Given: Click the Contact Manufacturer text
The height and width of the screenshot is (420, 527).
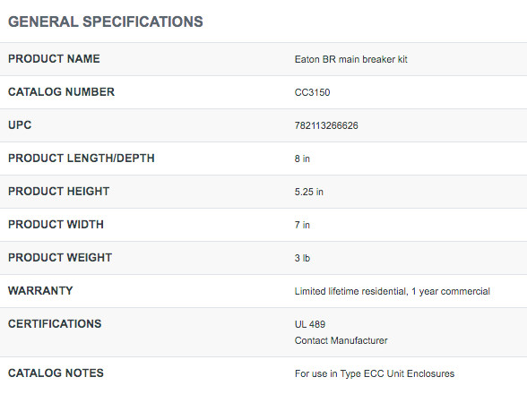Looking at the screenshot, I should (x=341, y=341).
